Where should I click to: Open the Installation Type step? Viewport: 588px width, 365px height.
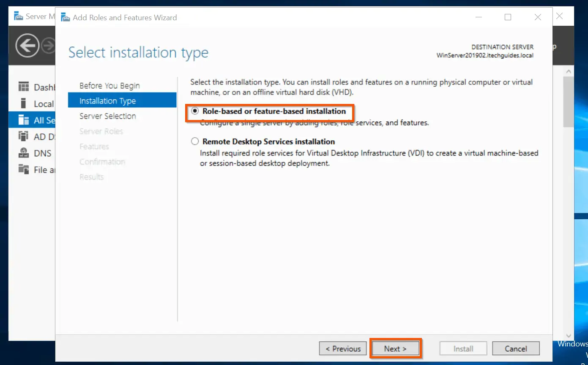point(122,101)
